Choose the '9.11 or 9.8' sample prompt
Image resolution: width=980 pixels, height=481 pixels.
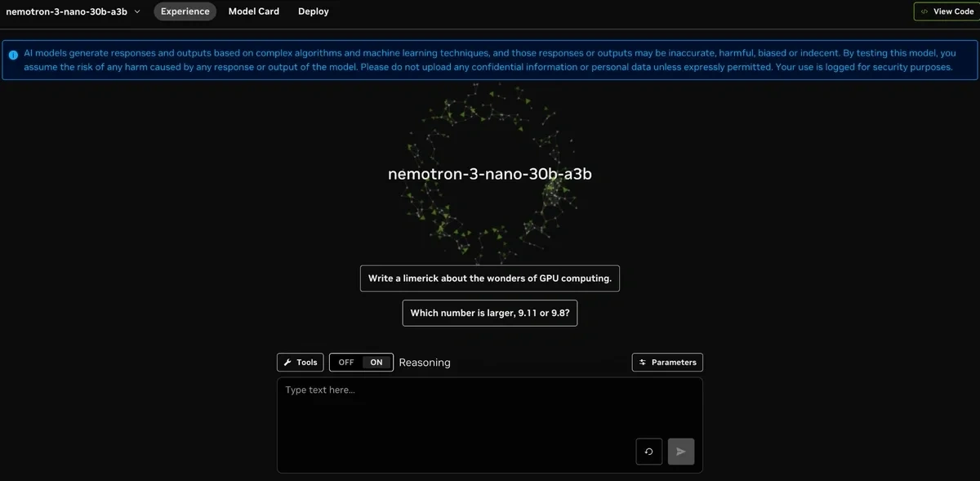[x=490, y=314]
